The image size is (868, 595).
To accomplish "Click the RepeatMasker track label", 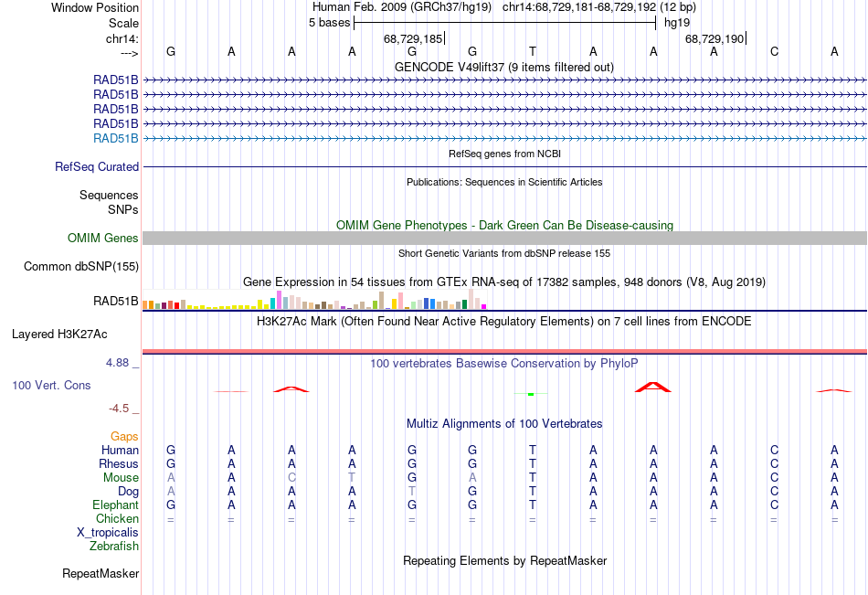I will click(101, 573).
